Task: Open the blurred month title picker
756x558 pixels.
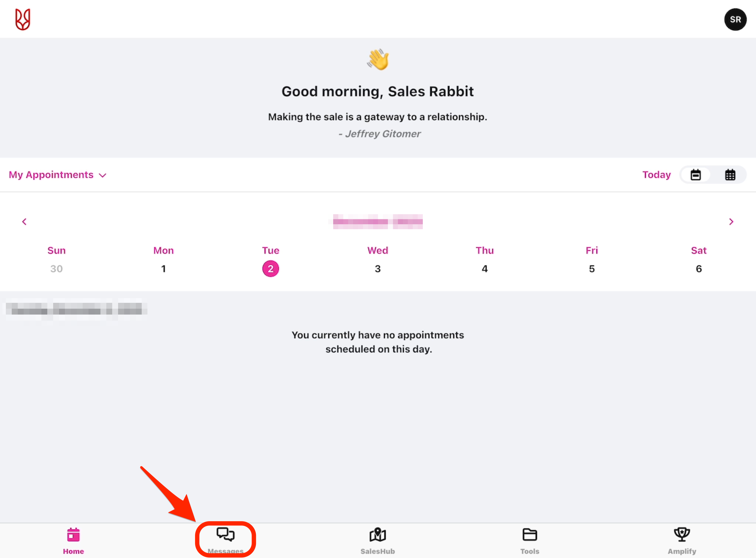Action: click(378, 221)
